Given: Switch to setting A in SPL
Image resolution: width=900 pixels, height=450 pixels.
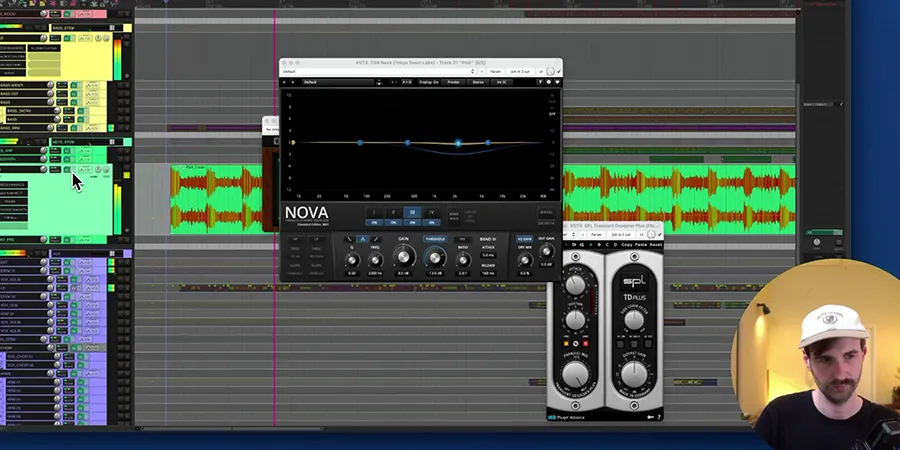Looking at the screenshot, I should coord(591,245).
